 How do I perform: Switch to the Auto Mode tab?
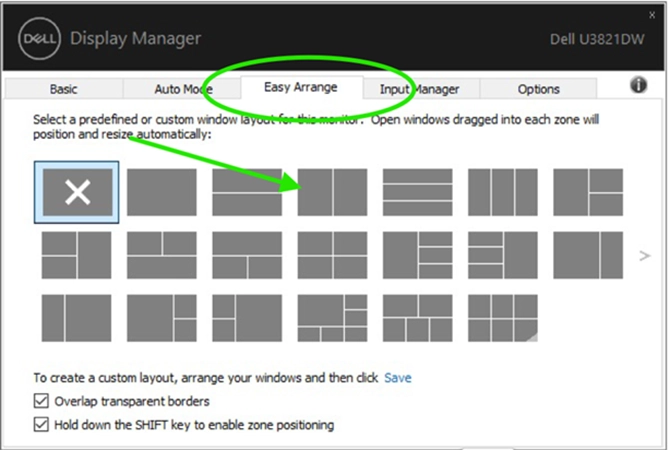point(182,89)
